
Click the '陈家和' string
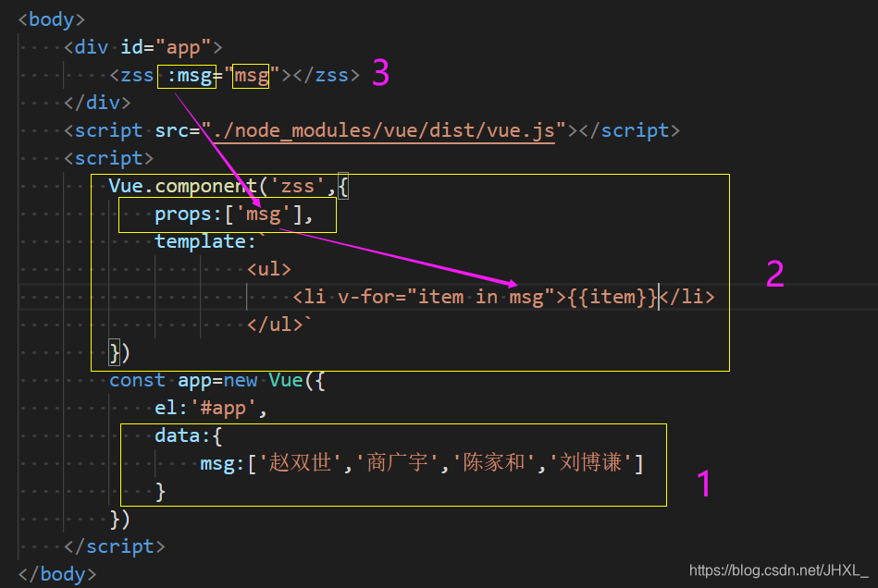(x=494, y=463)
